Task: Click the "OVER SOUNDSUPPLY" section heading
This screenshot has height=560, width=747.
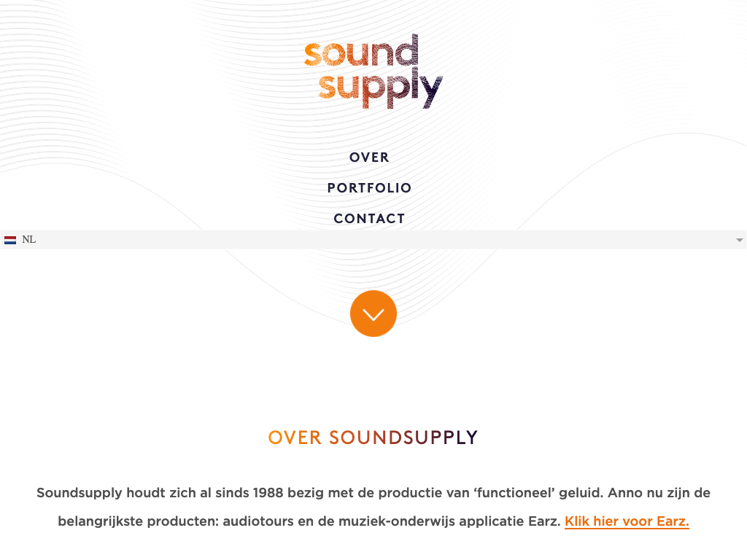Action: coord(373,437)
